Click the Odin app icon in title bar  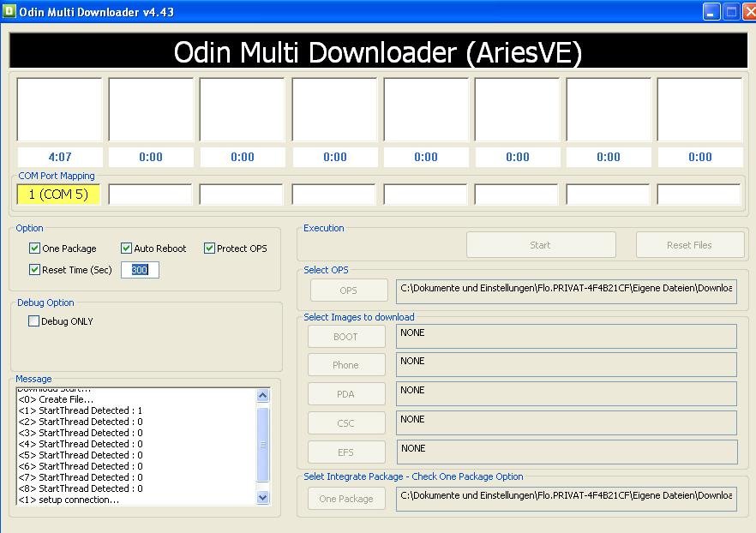pos(9,11)
